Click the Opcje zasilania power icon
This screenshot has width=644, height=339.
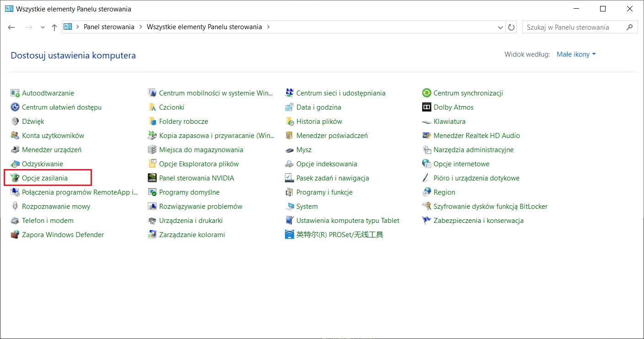click(x=15, y=178)
